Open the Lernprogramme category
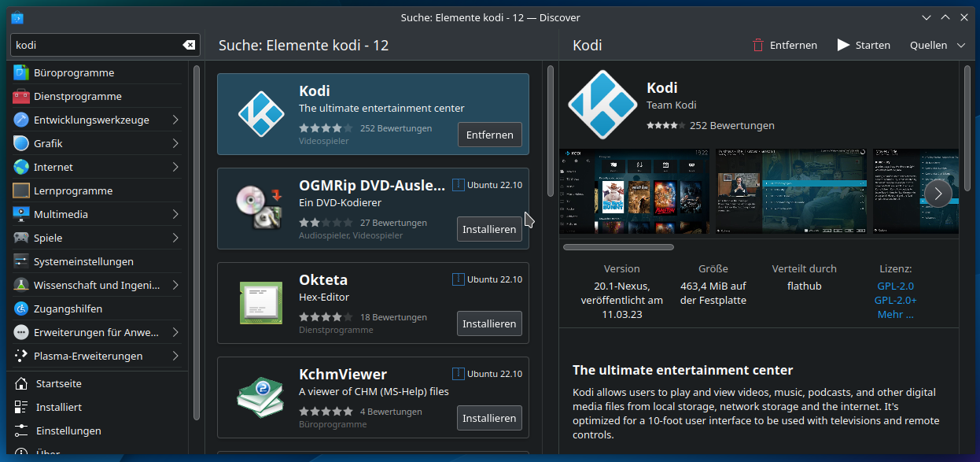This screenshot has width=980, height=462. point(98,190)
